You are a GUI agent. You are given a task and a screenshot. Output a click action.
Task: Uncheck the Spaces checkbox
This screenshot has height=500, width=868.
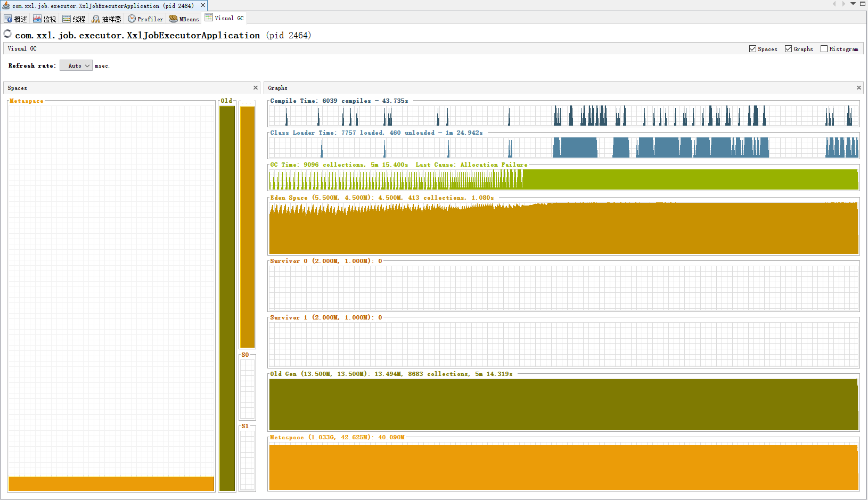752,49
